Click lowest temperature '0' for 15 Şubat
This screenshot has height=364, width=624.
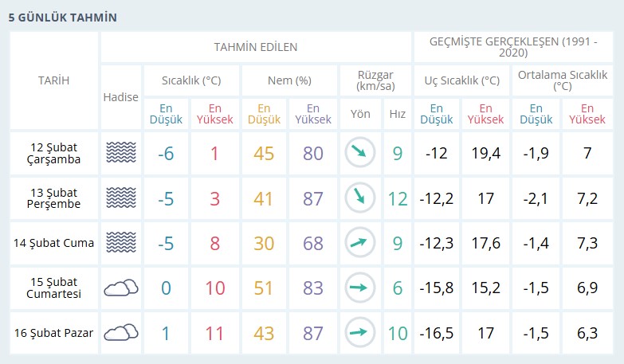tap(166, 288)
